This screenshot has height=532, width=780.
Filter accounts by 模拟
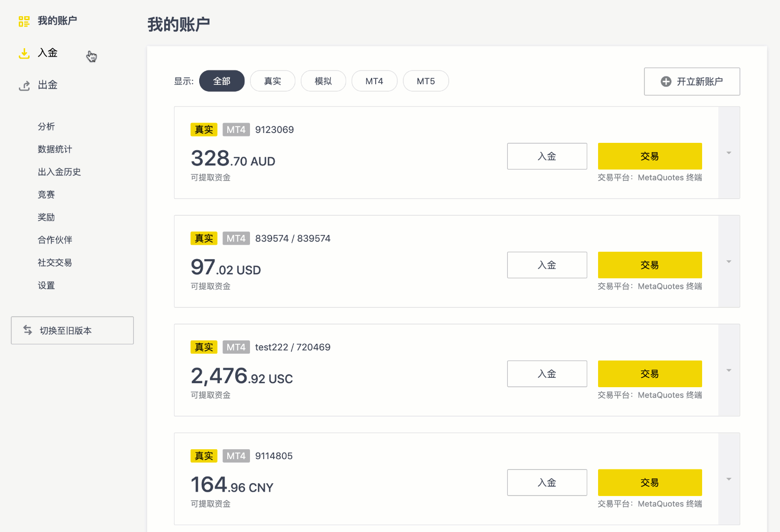(x=323, y=81)
